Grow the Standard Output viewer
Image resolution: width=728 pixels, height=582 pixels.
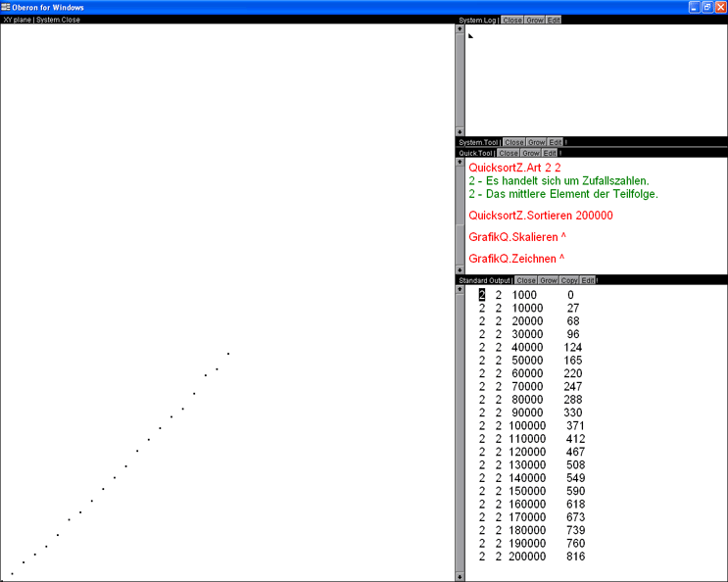tap(549, 280)
